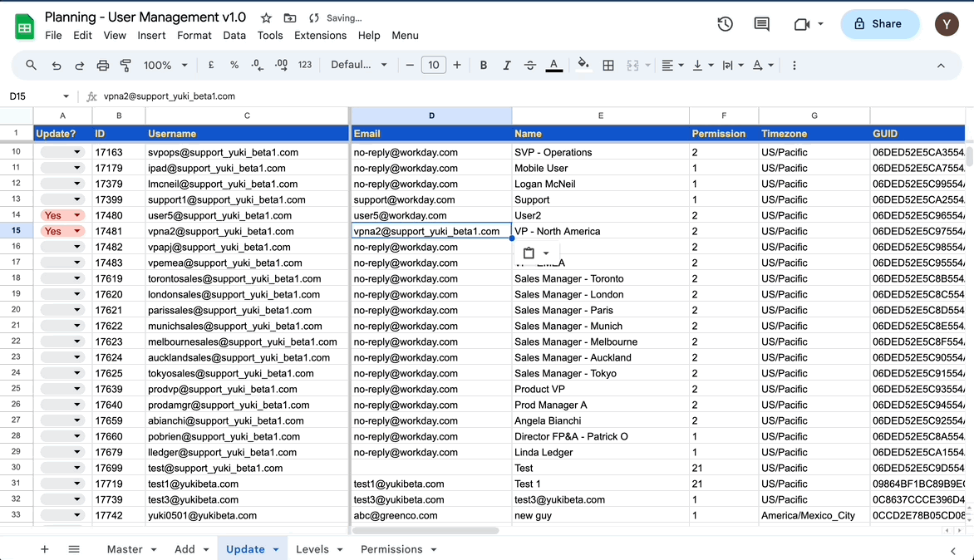
Task: Select the paint format roller icon
Action: click(126, 66)
